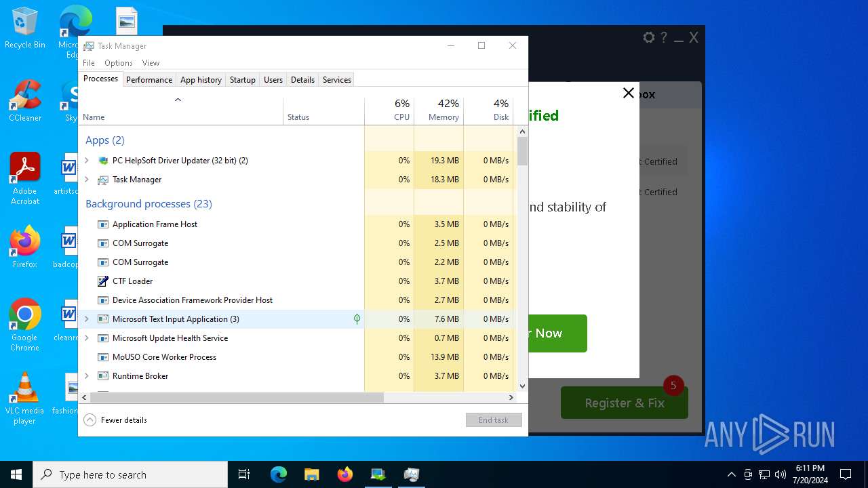The image size is (868, 488).
Task: Click the taskbar search box
Action: coord(130,474)
